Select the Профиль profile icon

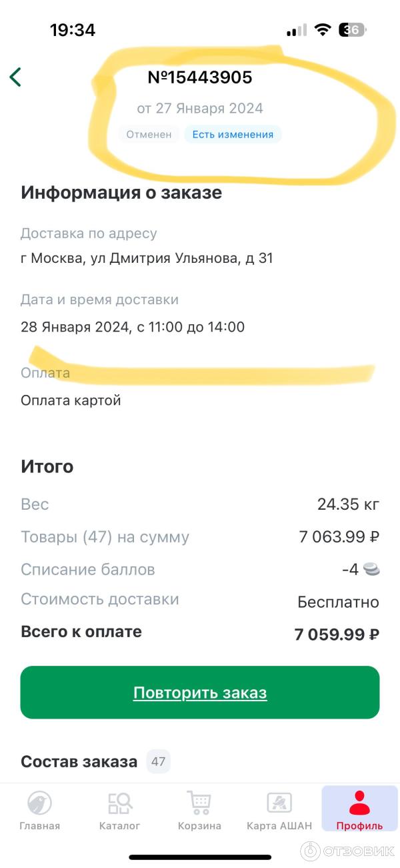coord(359,803)
